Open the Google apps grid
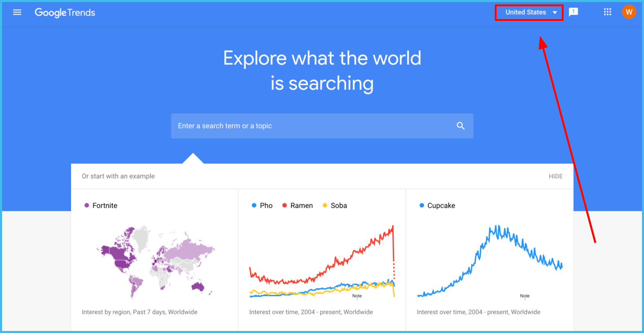644x333 pixels. coord(607,12)
